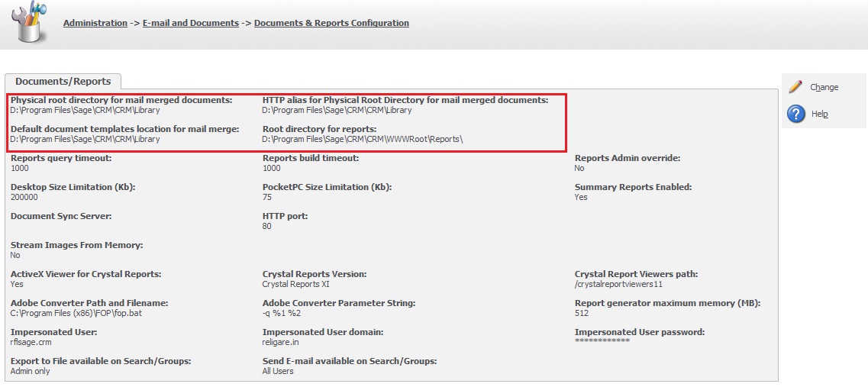The width and height of the screenshot is (868, 387).
Task: Click the masked Impersonated User password value
Action: 602,341
